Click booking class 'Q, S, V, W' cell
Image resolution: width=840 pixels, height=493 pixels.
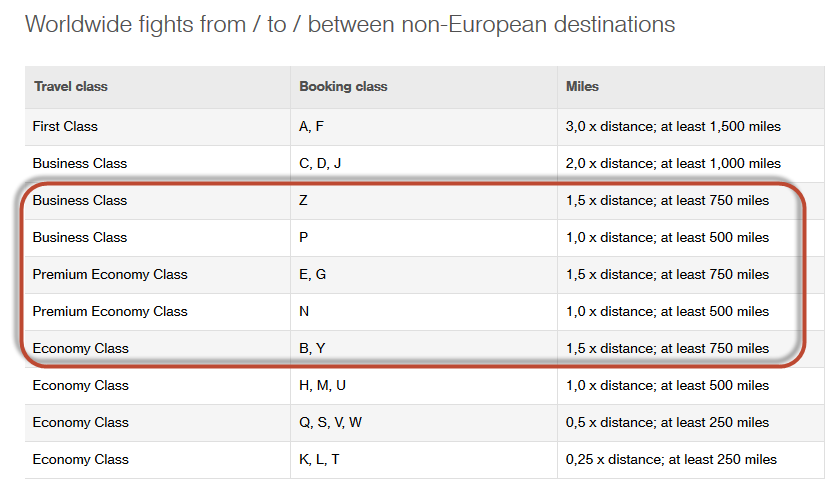tap(330, 422)
